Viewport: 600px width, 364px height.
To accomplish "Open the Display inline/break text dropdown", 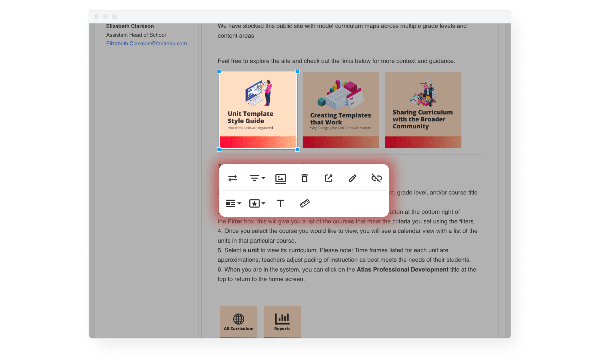I will pos(233,203).
